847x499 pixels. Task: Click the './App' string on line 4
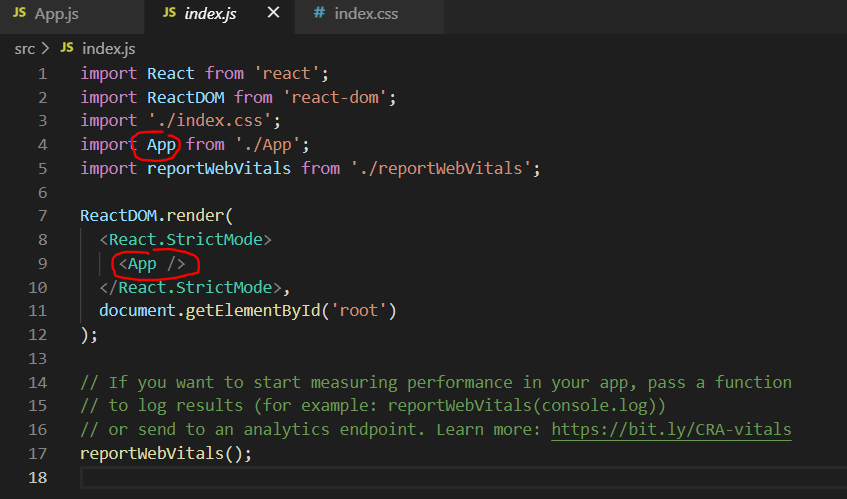pos(268,145)
